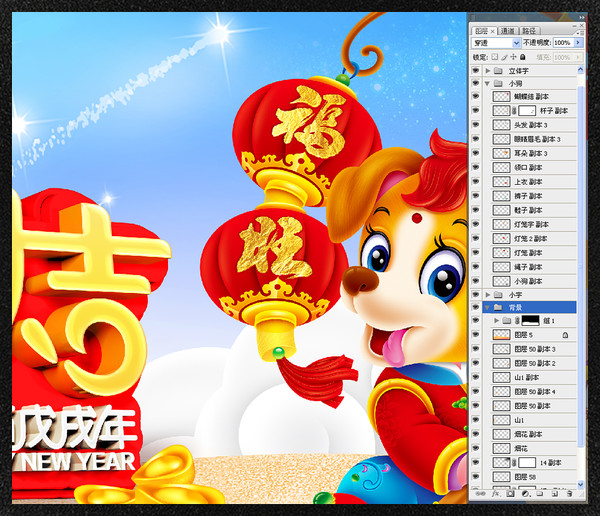Hide the 小狗 group
Image resolution: width=600 pixels, height=516 pixels.
coord(476,83)
